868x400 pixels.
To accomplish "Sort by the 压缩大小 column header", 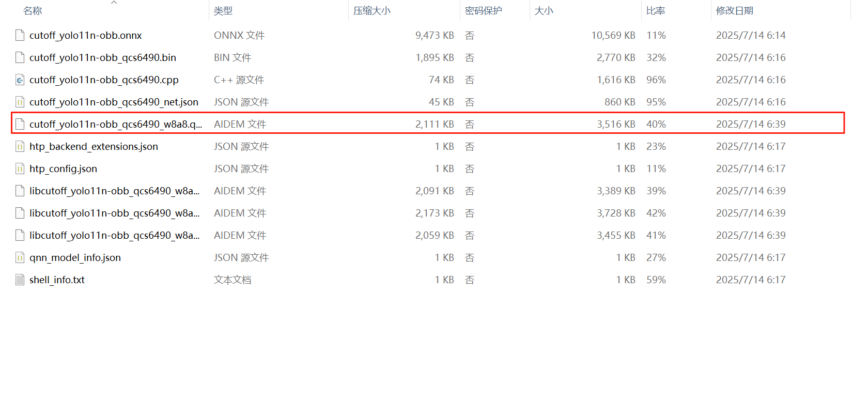I will (372, 11).
